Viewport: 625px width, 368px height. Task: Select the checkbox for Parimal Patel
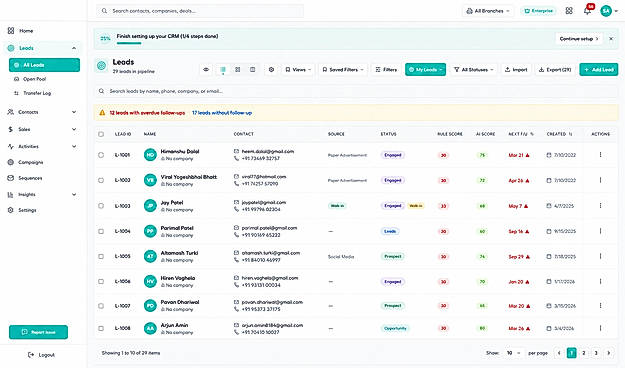point(101,231)
